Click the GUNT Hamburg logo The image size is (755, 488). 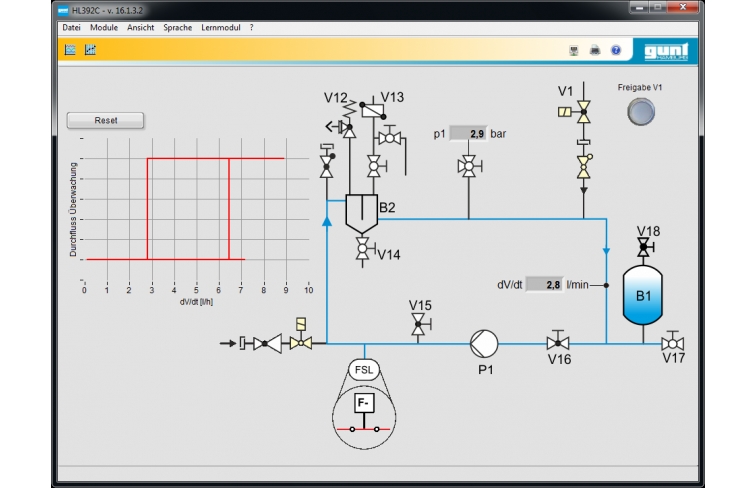tap(666, 51)
